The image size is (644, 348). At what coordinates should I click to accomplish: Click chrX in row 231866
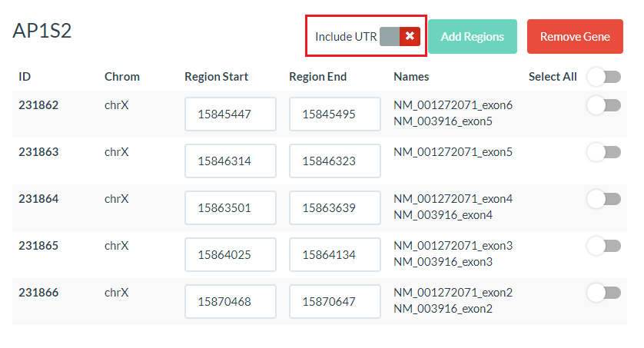pyautogui.click(x=117, y=292)
